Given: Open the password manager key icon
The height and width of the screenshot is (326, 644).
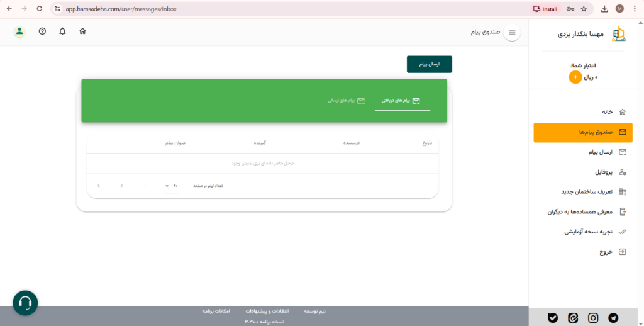Looking at the screenshot, I should pyautogui.click(x=570, y=9).
